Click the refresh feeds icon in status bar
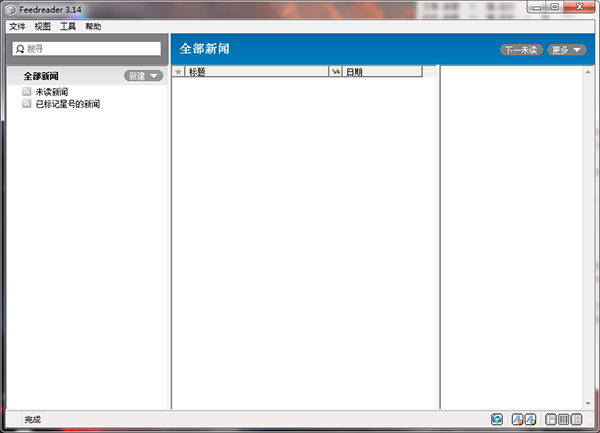This screenshot has width=600, height=433. 497,419
